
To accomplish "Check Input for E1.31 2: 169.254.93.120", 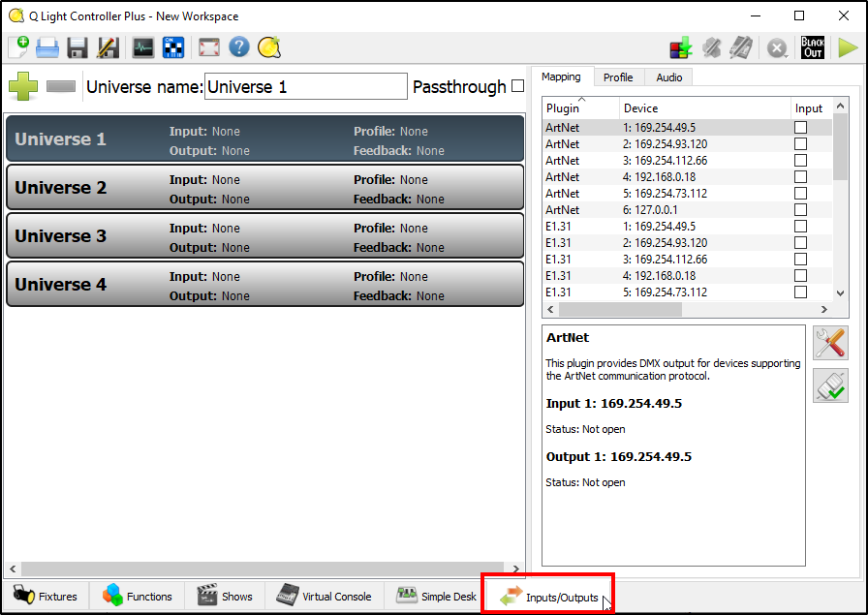I will click(800, 243).
